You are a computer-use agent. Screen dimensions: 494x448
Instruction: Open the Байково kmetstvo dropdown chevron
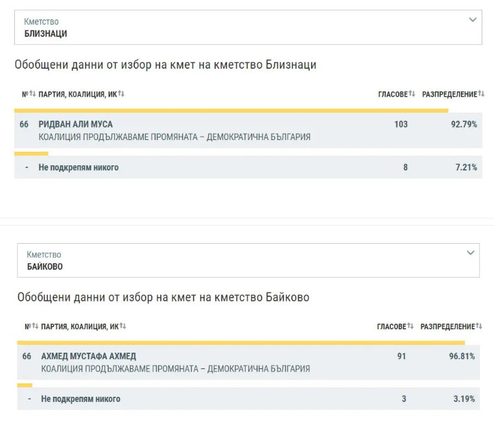click(x=471, y=253)
